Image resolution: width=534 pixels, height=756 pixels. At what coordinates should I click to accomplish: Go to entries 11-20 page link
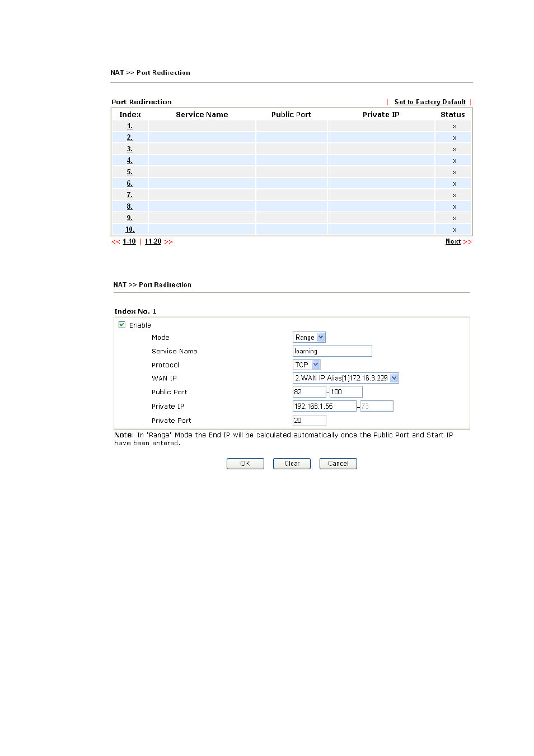pyautogui.click(x=153, y=241)
